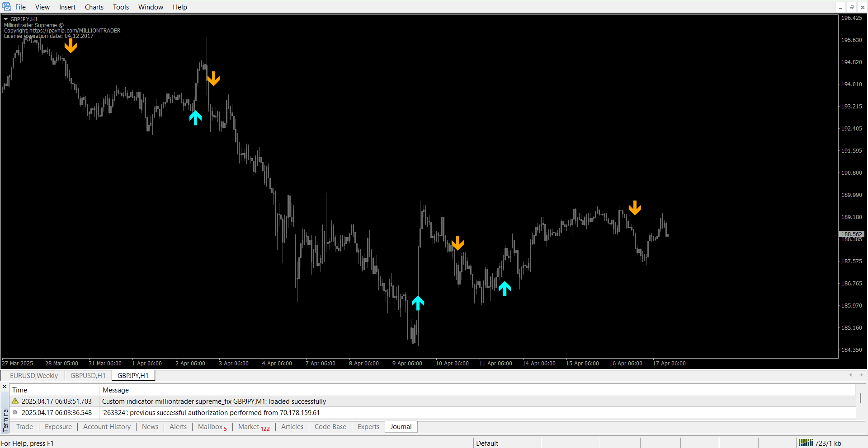Close the Terminal panel with X
This screenshot has height=448, width=868.
[x=5, y=387]
